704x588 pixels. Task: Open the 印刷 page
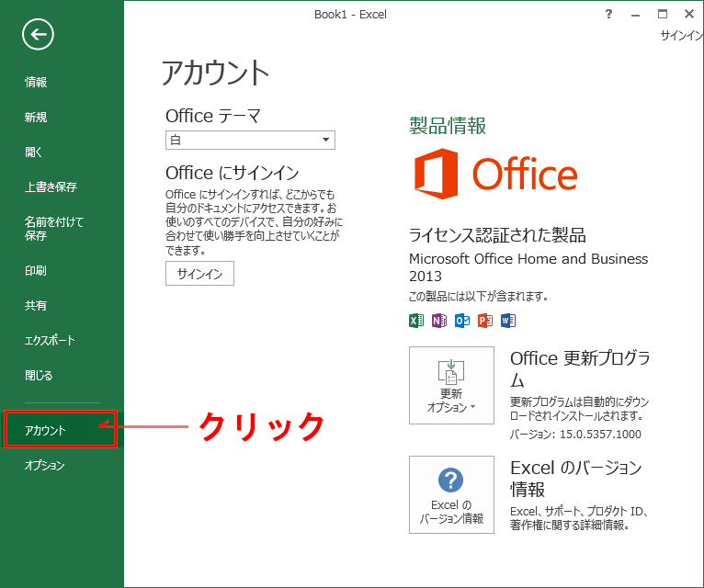click(x=36, y=271)
